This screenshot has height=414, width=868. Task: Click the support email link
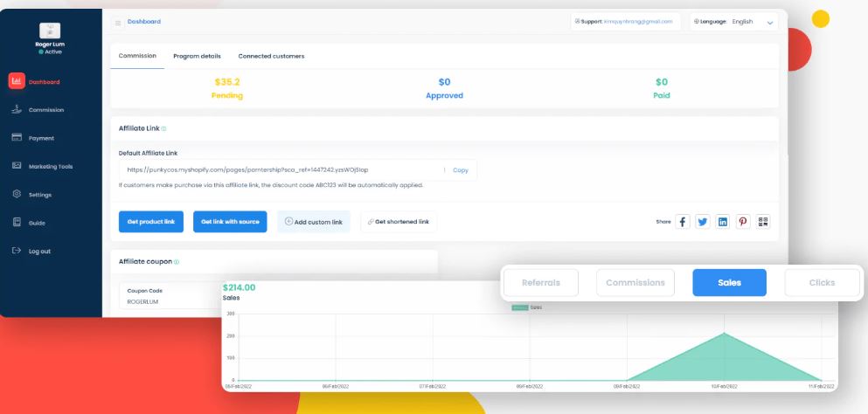[638, 22]
